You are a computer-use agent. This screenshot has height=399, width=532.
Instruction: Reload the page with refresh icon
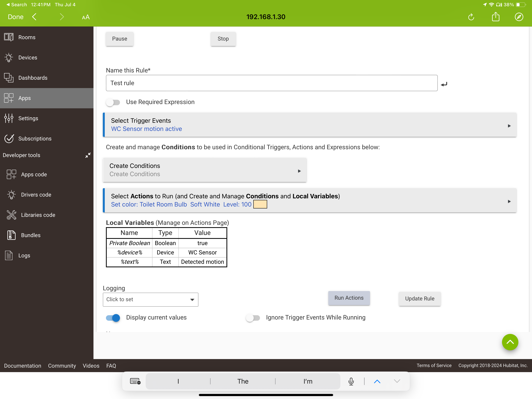(471, 17)
